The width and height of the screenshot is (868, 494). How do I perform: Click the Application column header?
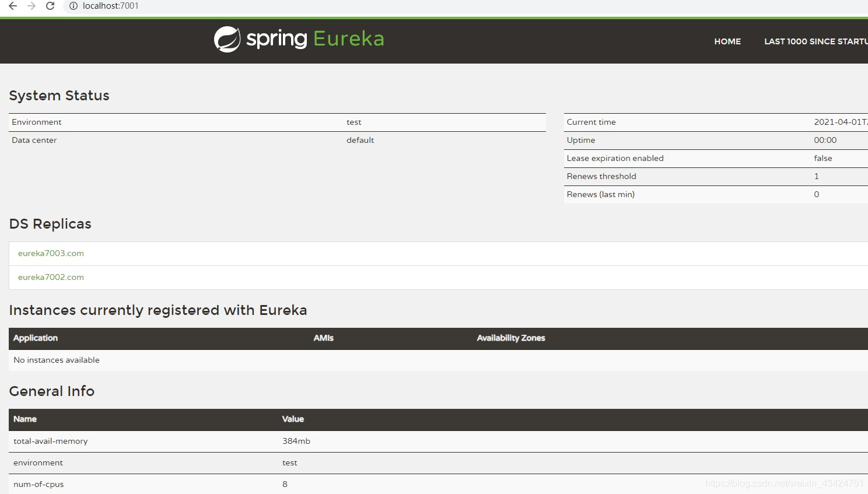36,338
